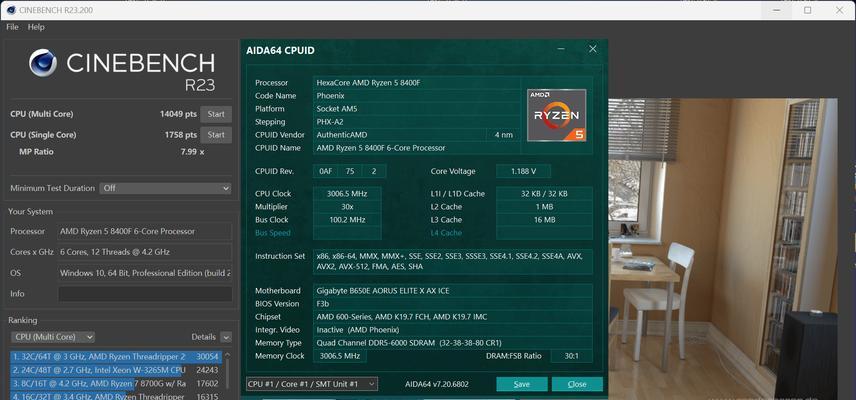Open the Help menu in Cinebench

36,27
